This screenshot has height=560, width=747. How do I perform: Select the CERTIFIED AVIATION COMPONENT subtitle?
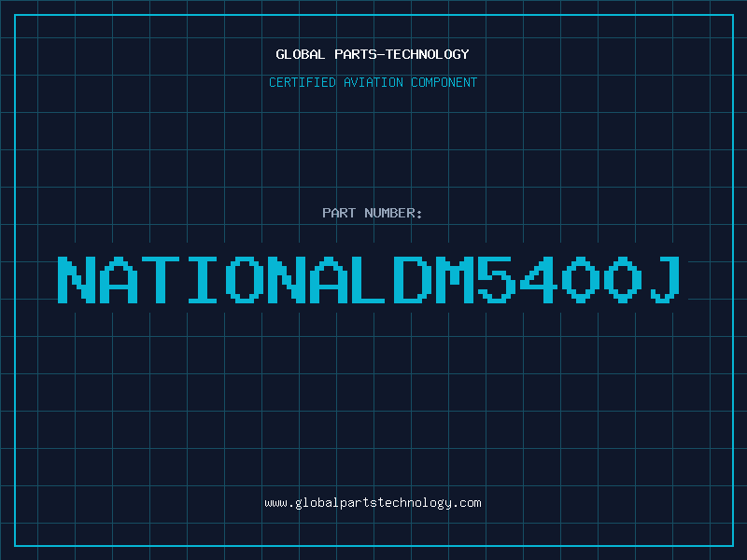coord(373,82)
